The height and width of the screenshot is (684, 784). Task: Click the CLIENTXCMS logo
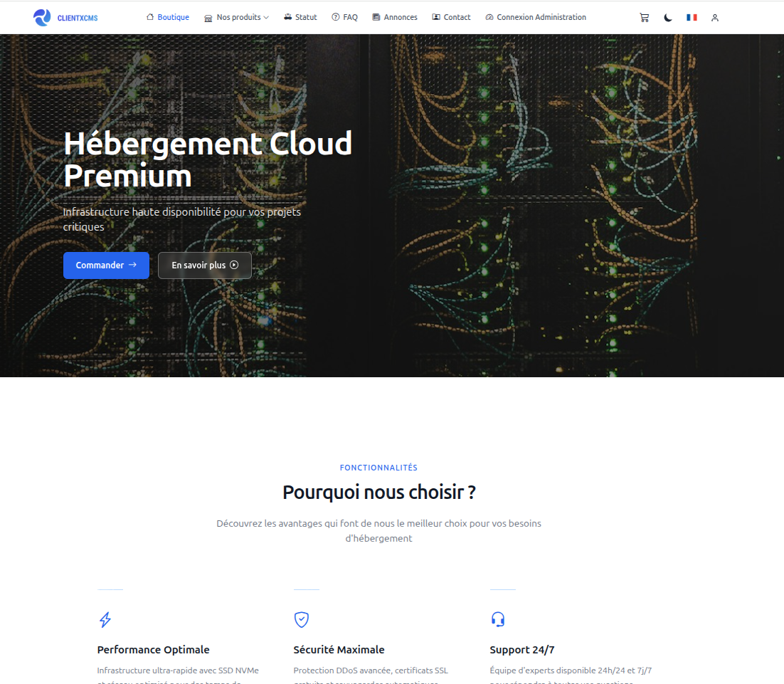65,17
